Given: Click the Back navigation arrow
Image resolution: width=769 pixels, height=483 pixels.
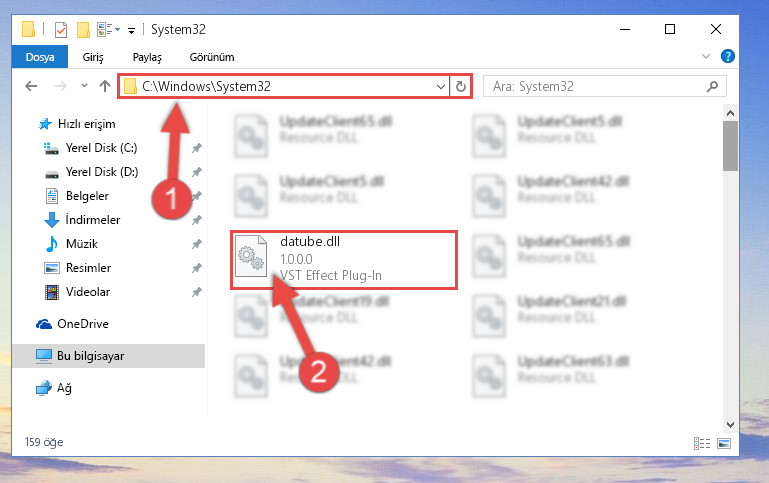Looking at the screenshot, I should click(x=31, y=86).
